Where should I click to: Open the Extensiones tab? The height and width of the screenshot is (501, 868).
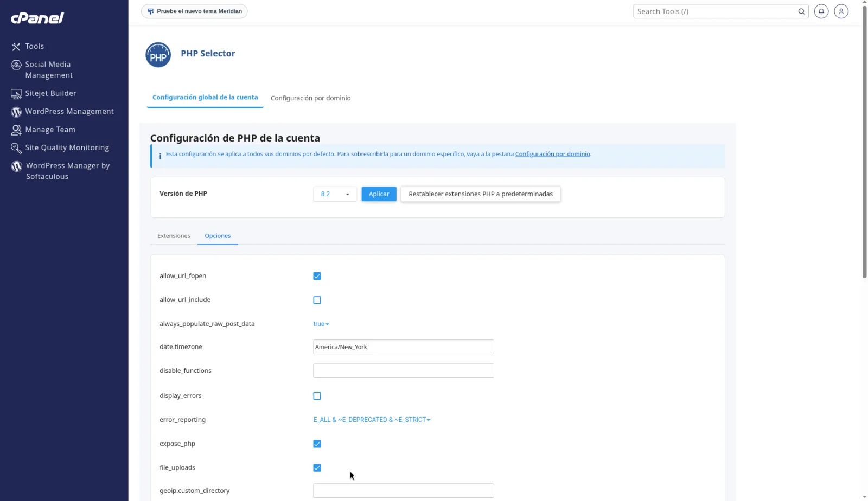[x=174, y=236]
